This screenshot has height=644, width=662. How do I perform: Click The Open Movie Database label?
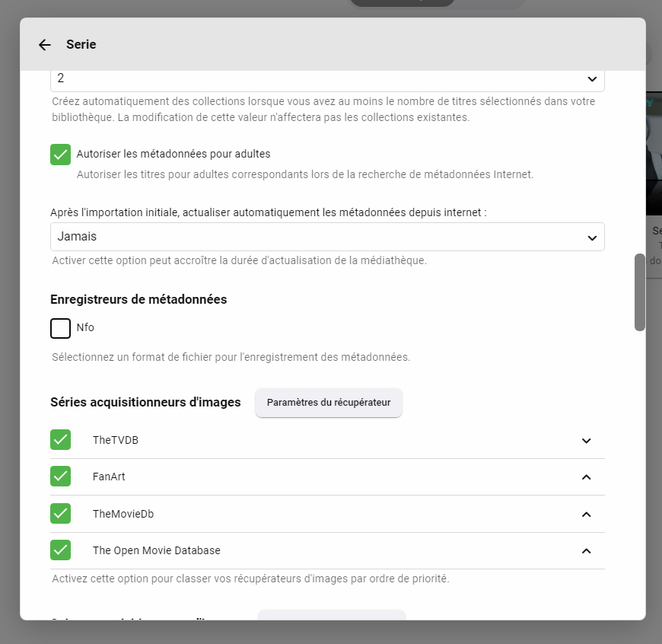click(x=157, y=550)
